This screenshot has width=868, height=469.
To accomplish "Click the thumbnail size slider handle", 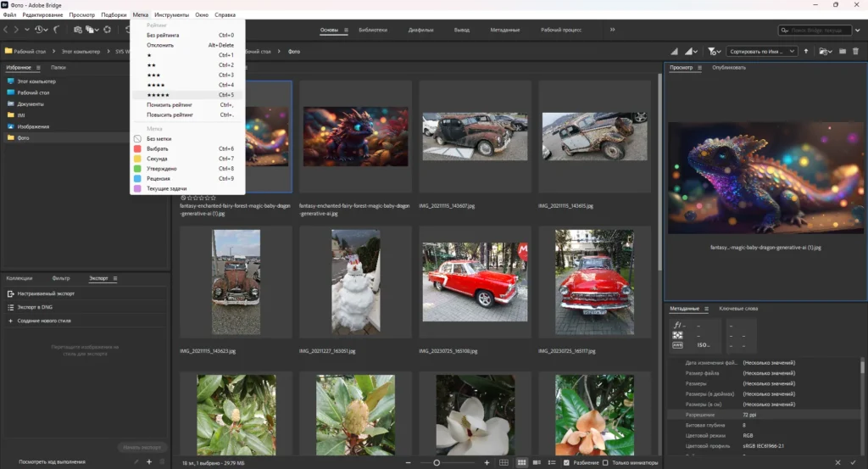I will (x=437, y=462).
